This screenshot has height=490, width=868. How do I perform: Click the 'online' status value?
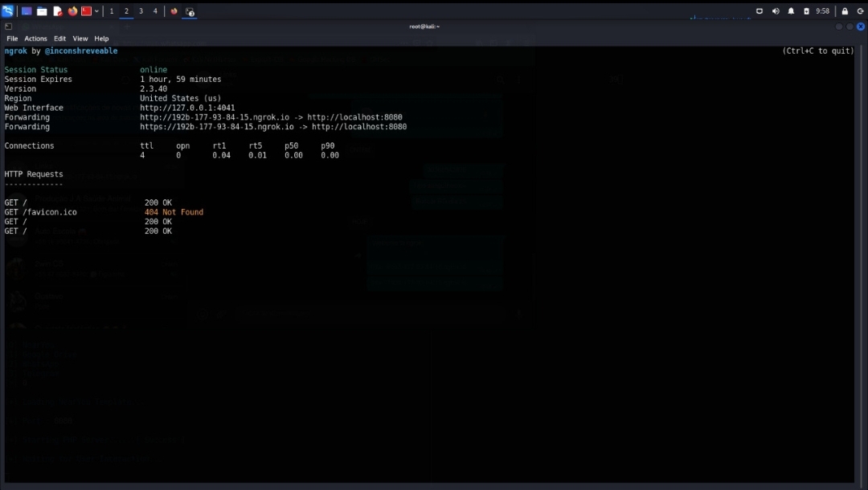coord(154,70)
